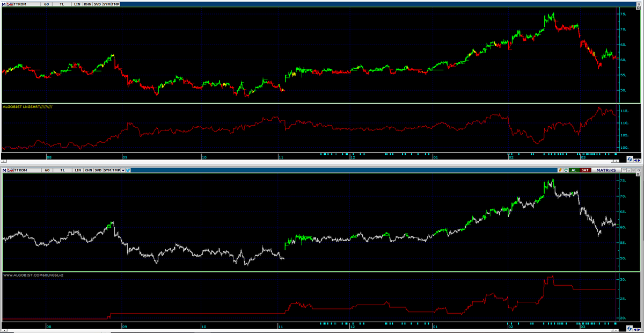Click SYM in the bottom chart toolbar
The width and height of the screenshot is (644, 333).
click(107, 170)
